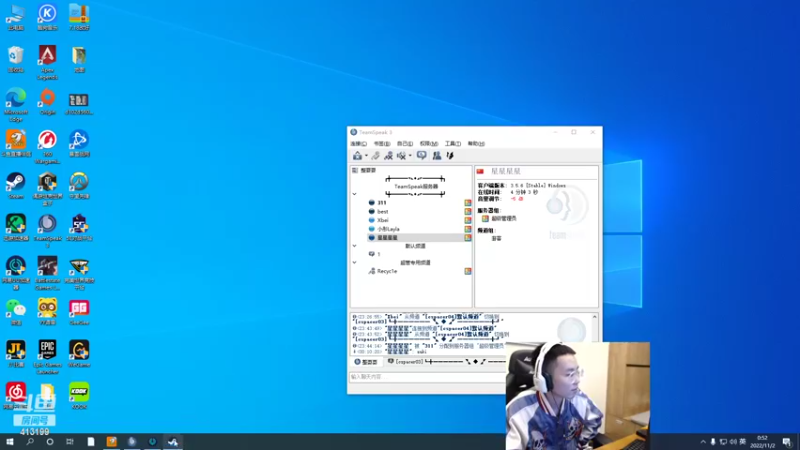The width and height of the screenshot is (800, 450).
Task: Open the connect-to-server toolbar icon in TeamSpeak
Action: (357, 156)
